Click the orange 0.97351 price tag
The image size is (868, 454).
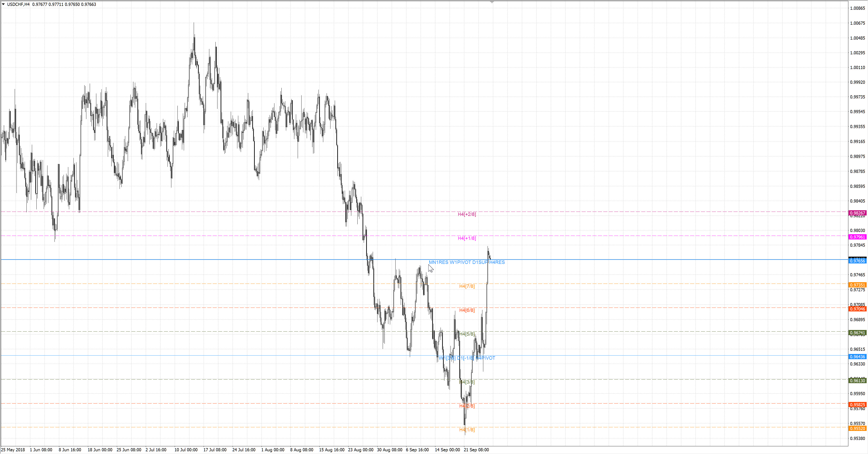tap(857, 285)
